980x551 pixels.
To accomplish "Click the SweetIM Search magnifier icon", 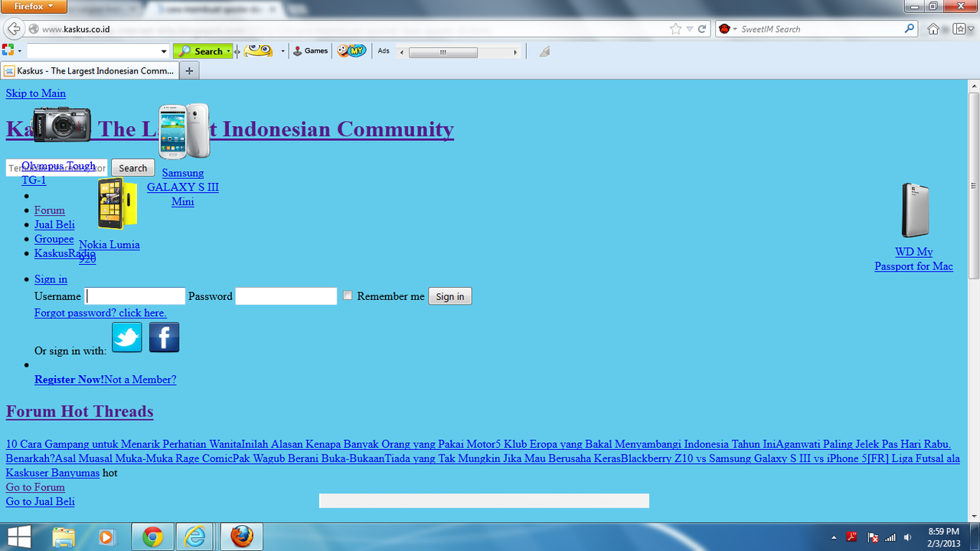I will coord(909,29).
